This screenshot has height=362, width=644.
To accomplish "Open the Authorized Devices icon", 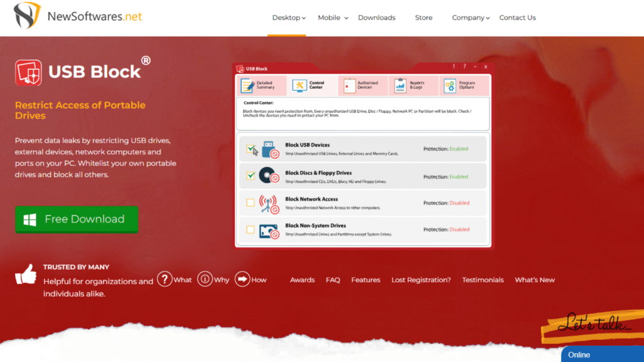I will point(348,85).
